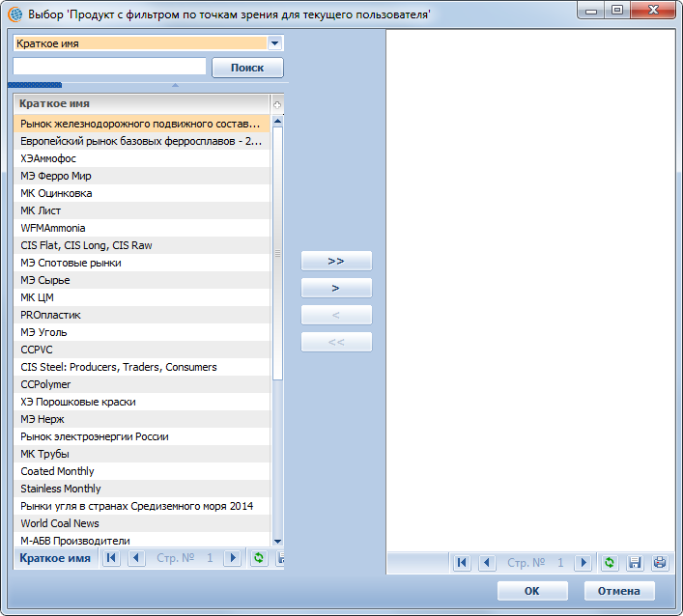Click the vertical scrollbar thumb of the list
The image size is (683, 616).
pos(277,253)
